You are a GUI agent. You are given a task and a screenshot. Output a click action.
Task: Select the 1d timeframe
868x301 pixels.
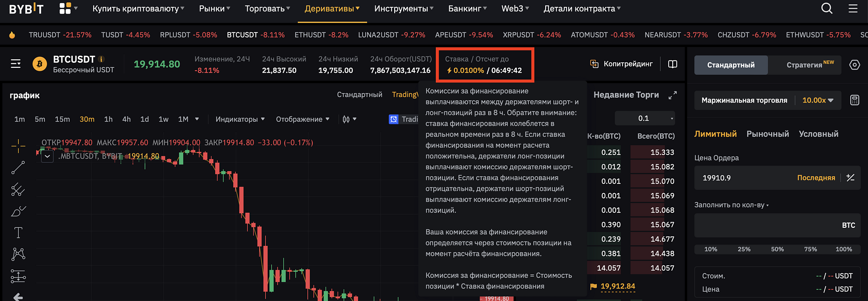point(145,119)
